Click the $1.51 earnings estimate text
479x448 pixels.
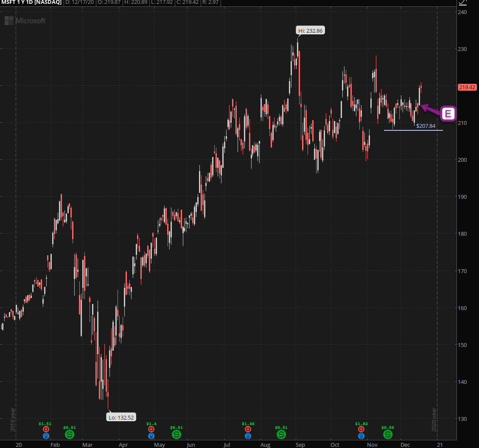[45, 424]
